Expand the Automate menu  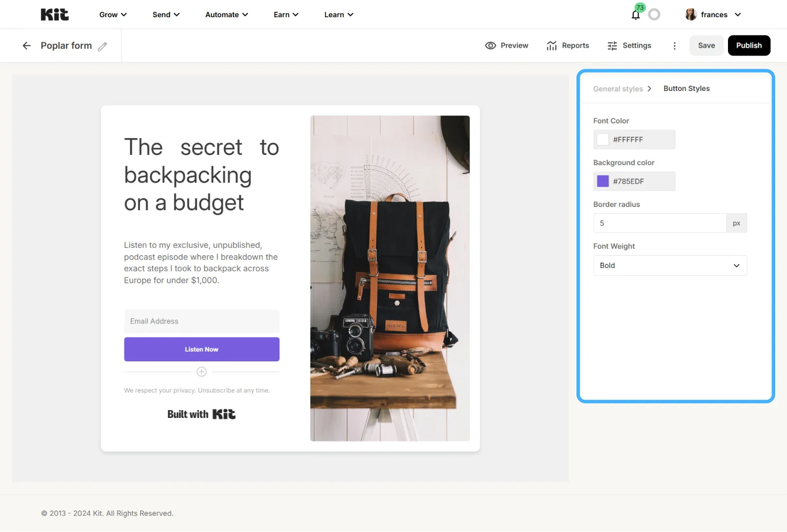(227, 15)
